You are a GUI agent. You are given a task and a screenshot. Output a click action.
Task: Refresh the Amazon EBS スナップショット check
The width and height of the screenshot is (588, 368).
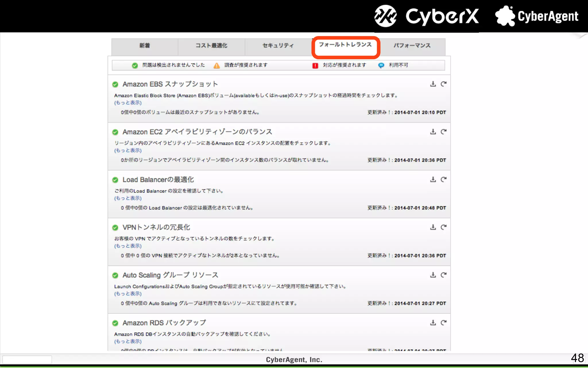pyautogui.click(x=444, y=84)
